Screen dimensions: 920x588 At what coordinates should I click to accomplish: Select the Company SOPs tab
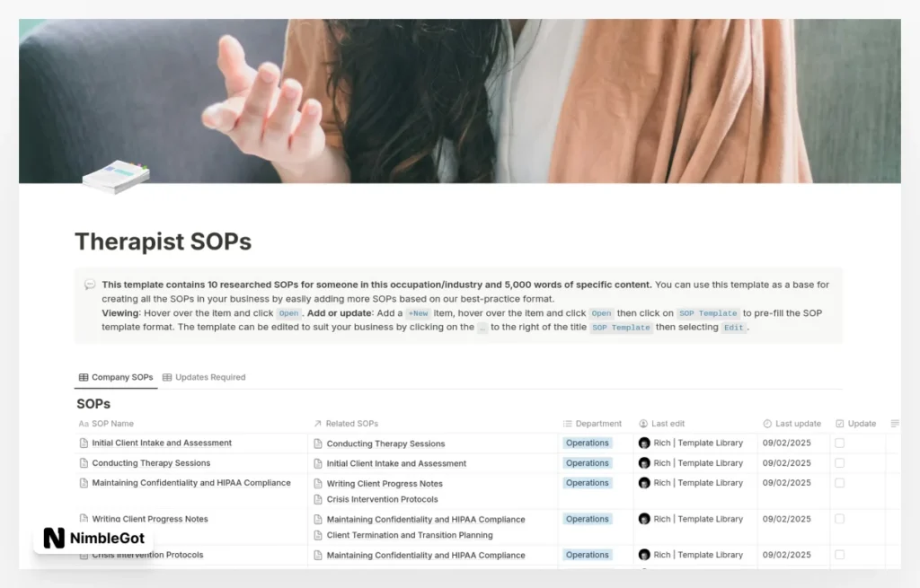pos(116,377)
